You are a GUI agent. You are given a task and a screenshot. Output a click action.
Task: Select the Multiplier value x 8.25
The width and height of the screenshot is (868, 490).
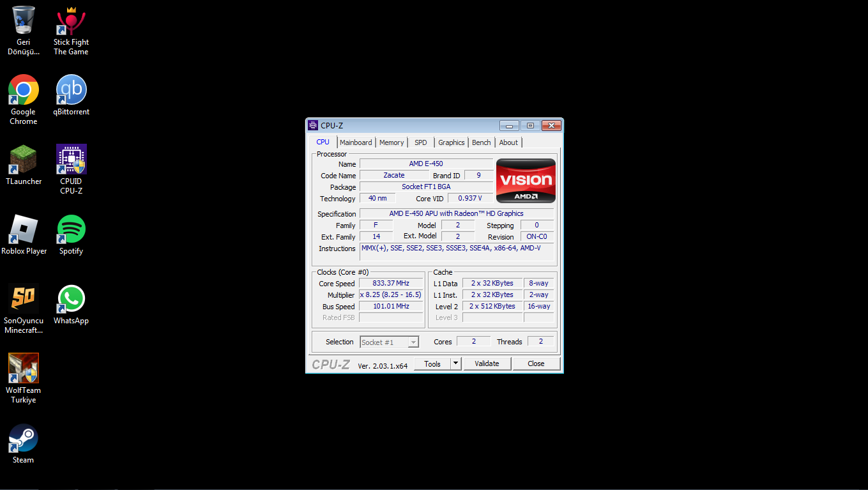pos(391,295)
